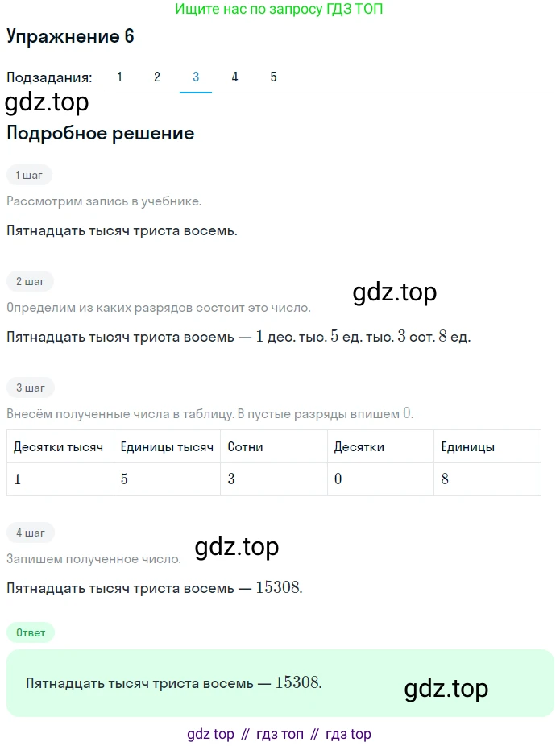
Task: Click the bottom 'gdz top // гдз топ' text
Action: pyautogui.click(x=279, y=734)
